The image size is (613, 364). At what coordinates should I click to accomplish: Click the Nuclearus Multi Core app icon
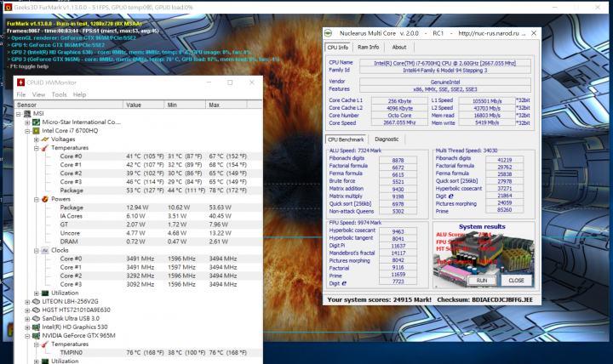[x=329, y=33]
